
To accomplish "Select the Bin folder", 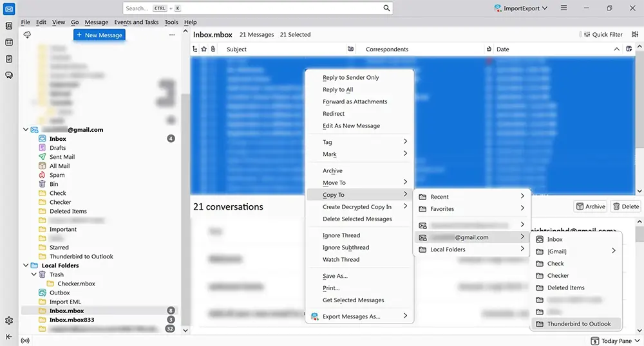I will [54, 184].
